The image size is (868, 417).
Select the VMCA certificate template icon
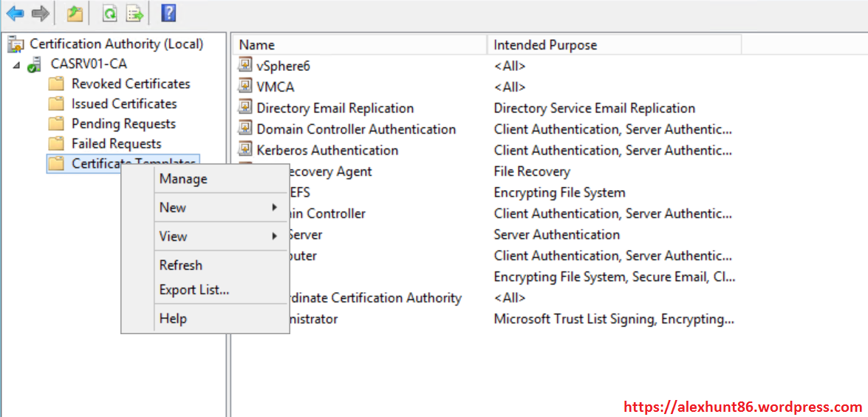point(245,87)
